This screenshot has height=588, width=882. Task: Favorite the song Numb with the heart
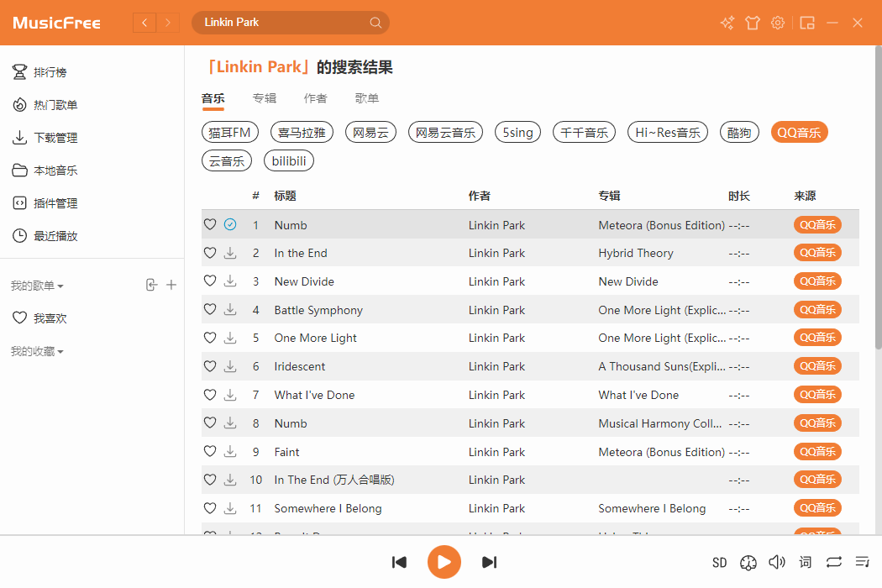click(x=209, y=224)
